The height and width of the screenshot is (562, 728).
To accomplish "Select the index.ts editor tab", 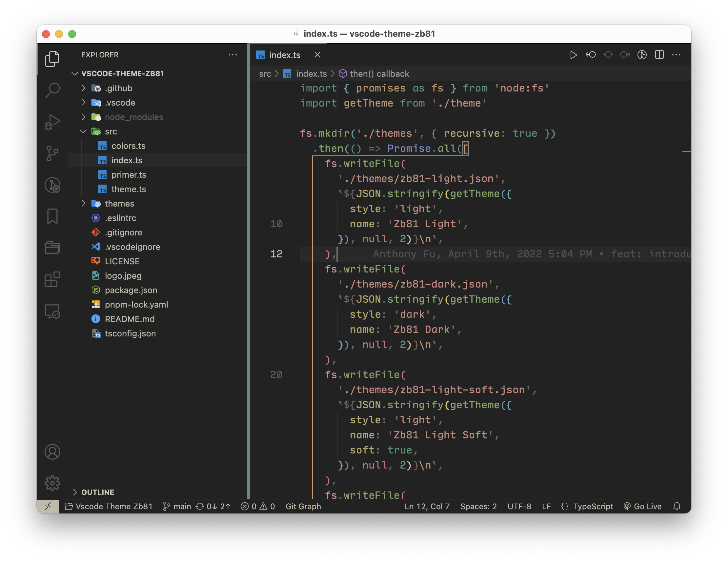I will click(x=288, y=55).
